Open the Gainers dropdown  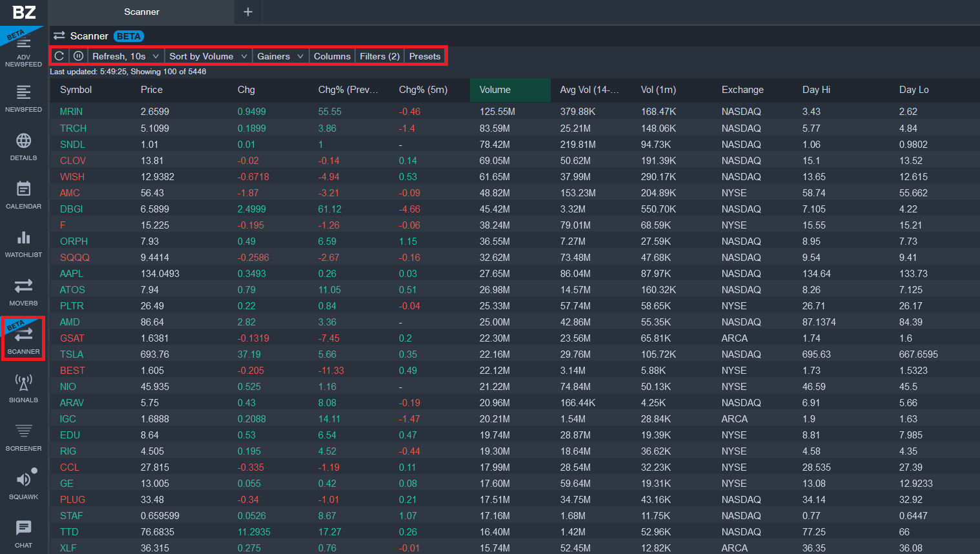280,56
